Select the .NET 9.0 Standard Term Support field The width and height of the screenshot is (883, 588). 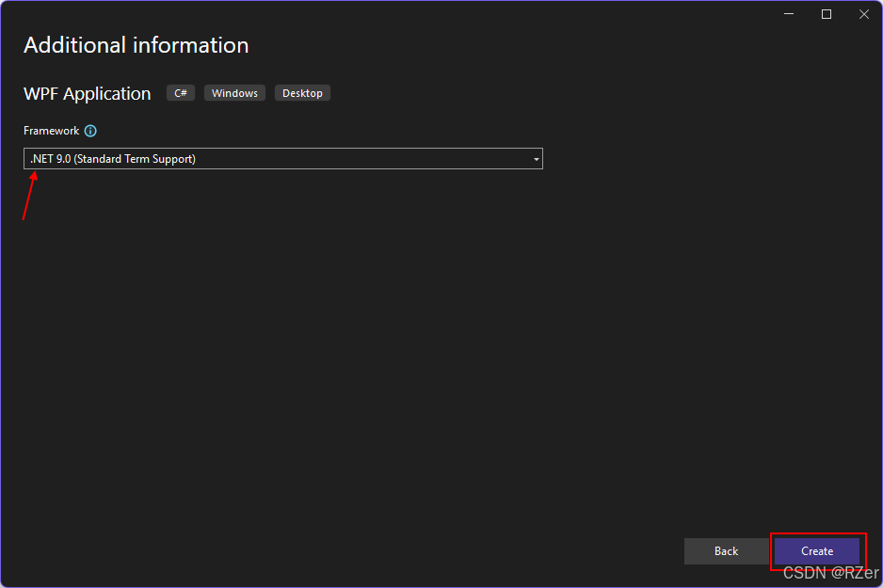pyautogui.click(x=273, y=159)
